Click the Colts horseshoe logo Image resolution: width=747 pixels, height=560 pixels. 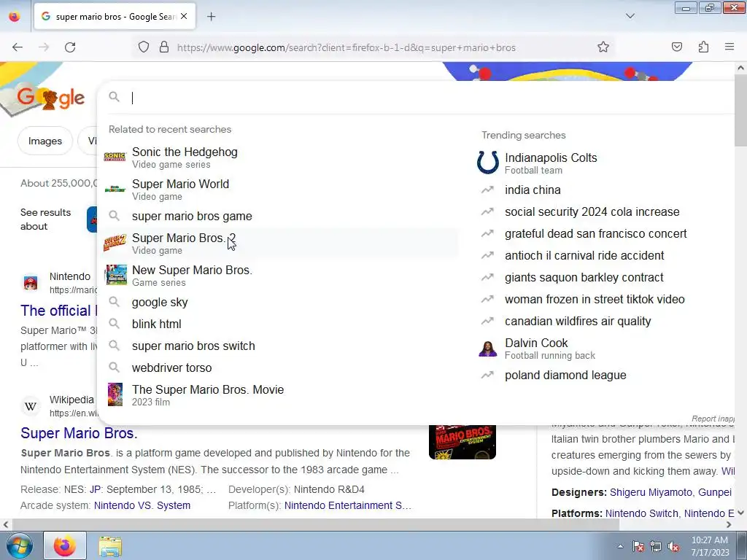(488, 163)
